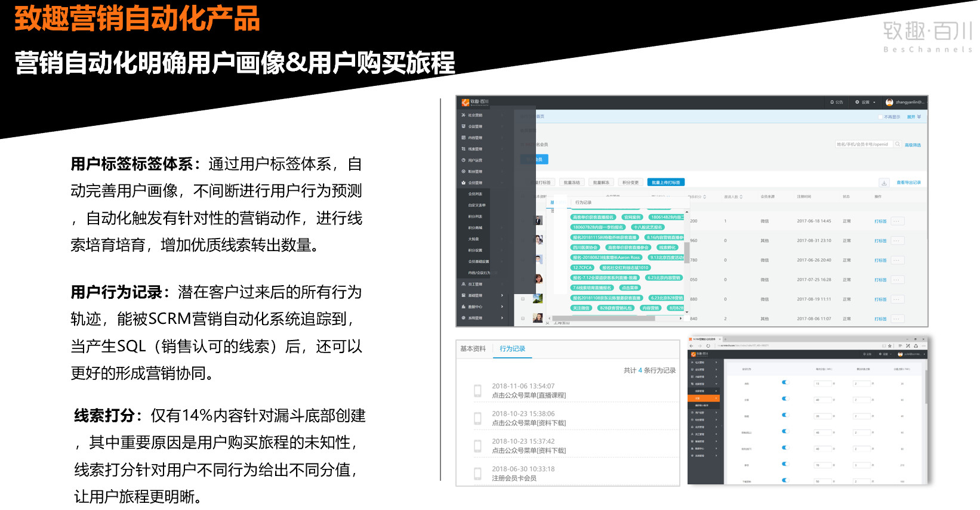Click 打标签 in the 2017-08-31 23:10 row
The image size is (980, 510).
880,241
